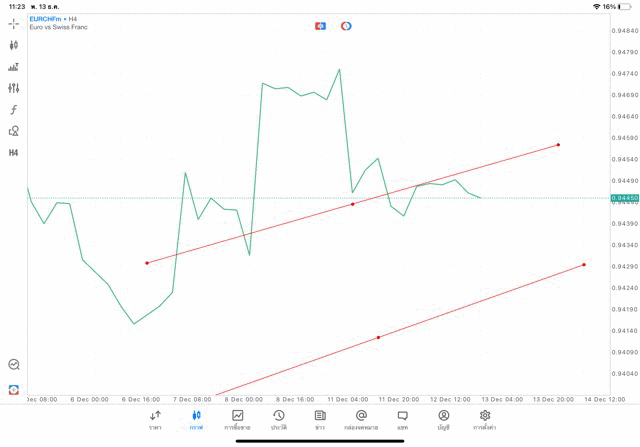Open the bar chart style dropdown icon
The width and height of the screenshot is (640, 447).
click(14, 67)
